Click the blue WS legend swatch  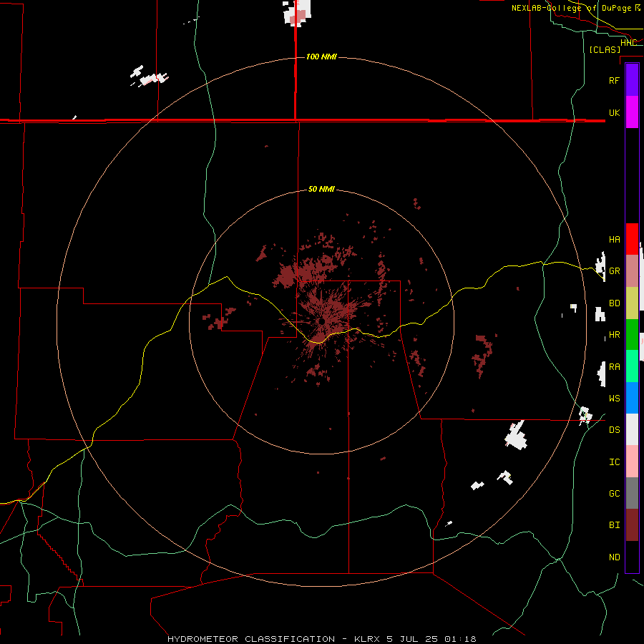coord(632,398)
